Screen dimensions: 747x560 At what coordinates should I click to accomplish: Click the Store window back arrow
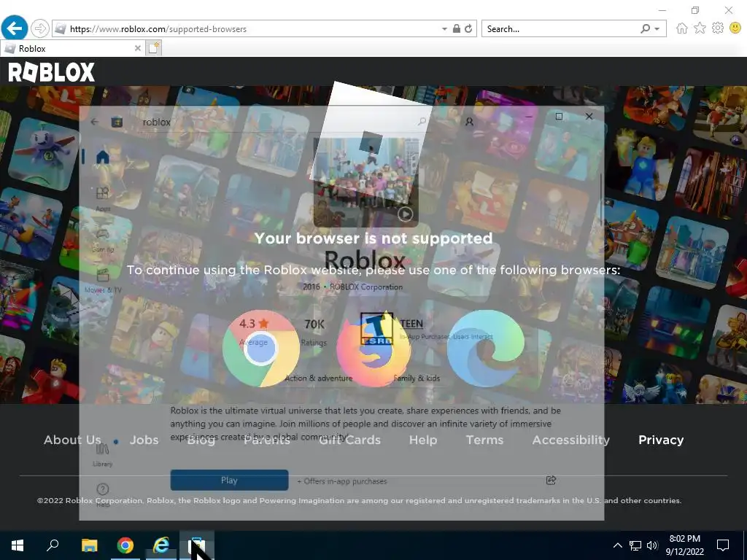tap(94, 122)
